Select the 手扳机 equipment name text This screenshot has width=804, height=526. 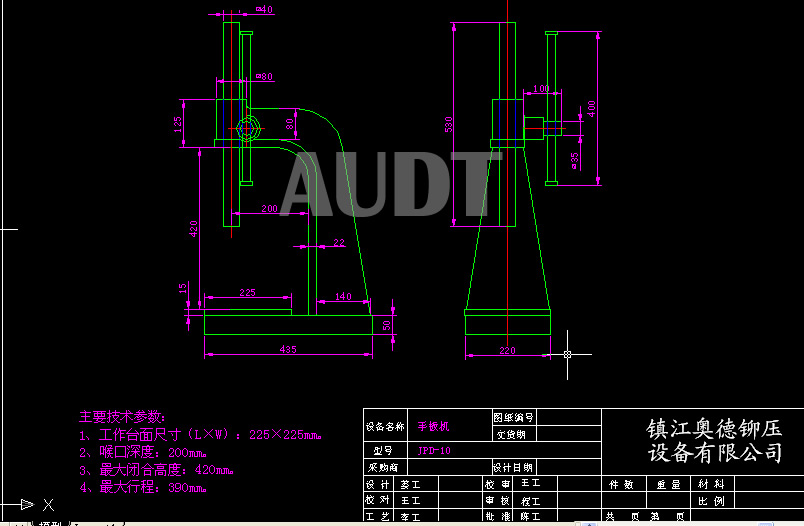(433, 425)
